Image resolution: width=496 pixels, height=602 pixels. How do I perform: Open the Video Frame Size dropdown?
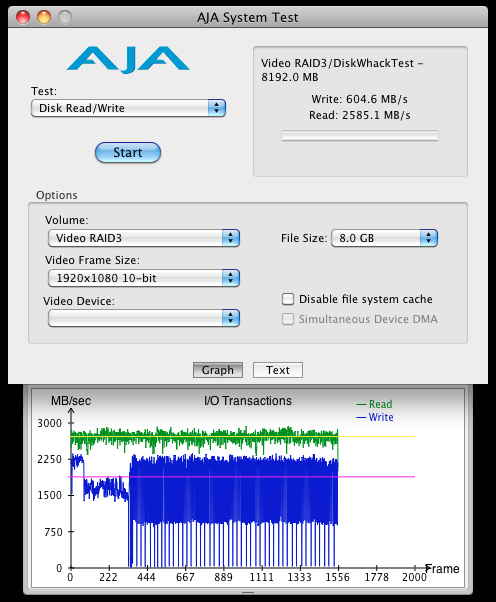tap(144, 278)
